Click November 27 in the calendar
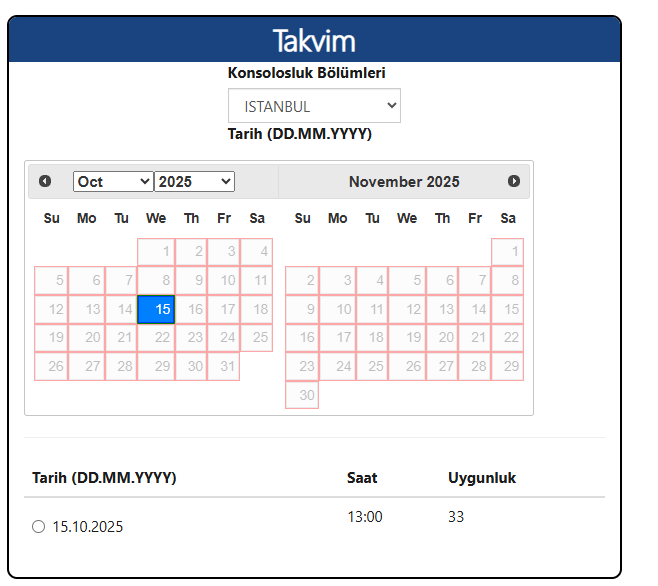Image resolution: width=658 pixels, height=586 pixels. (x=443, y=366)
